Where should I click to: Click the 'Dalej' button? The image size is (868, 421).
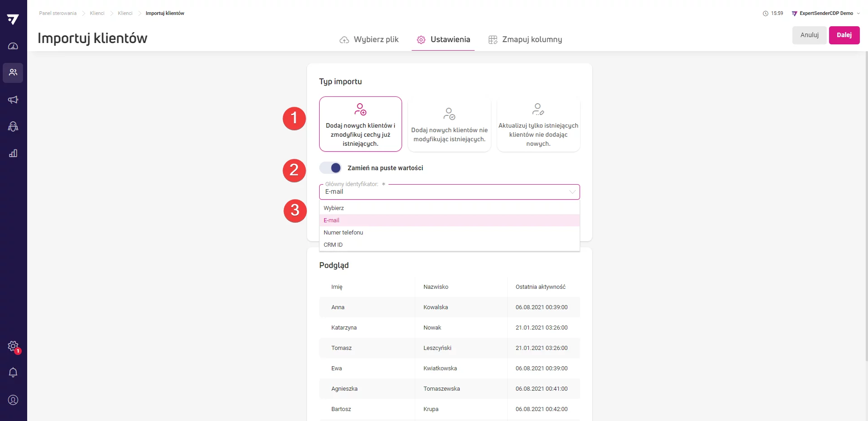[844, 35]
